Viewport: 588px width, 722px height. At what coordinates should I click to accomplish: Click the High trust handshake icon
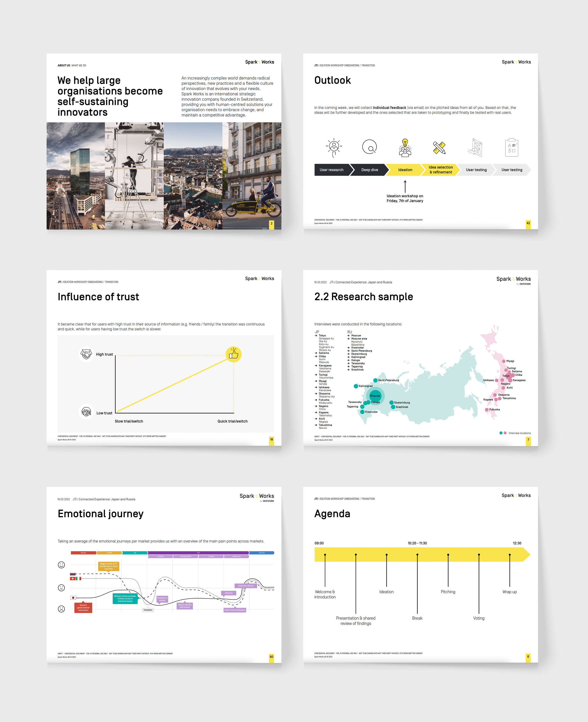(86, 354)
